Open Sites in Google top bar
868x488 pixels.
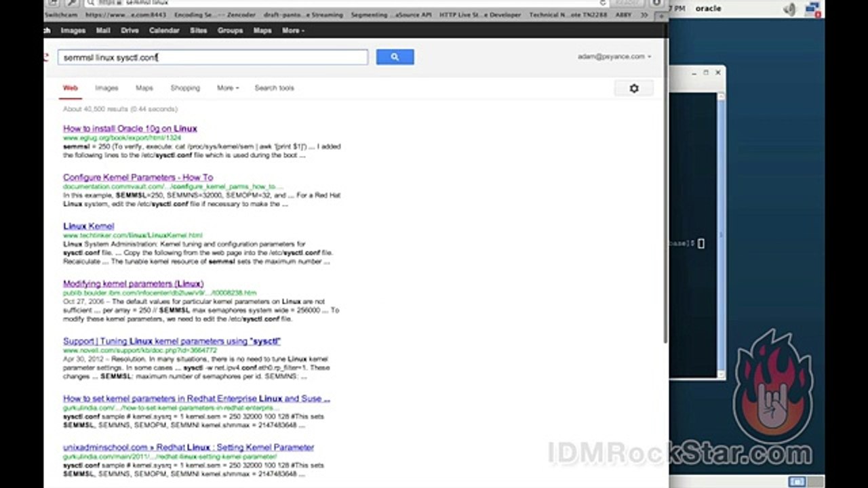(199, 30)
